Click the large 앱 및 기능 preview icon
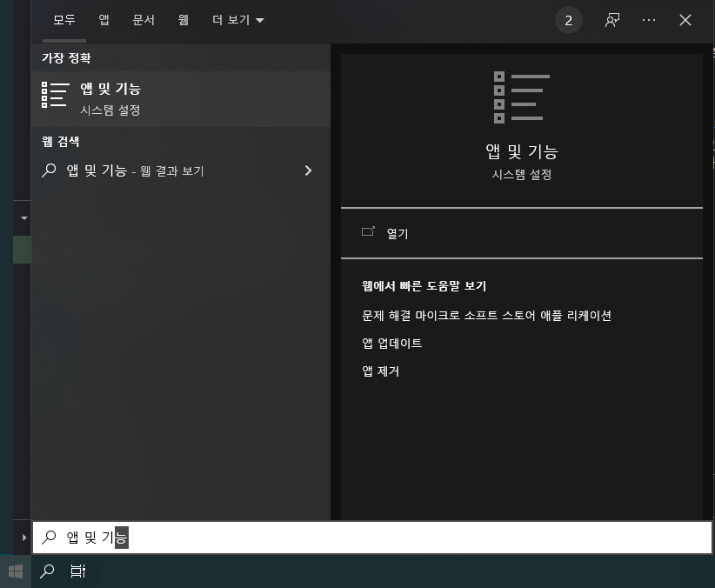The width and height of the screenshot is (715, 588). coord(522,97)
